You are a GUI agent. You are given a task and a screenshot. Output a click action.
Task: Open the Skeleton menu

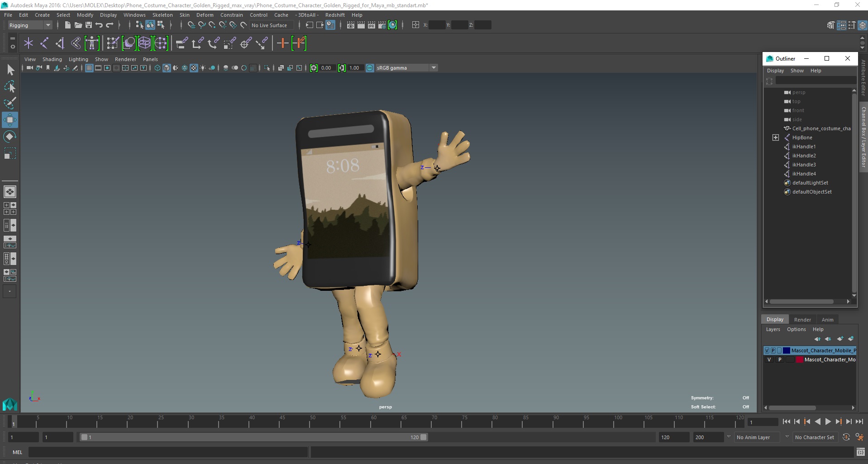(x=162, y=15)
